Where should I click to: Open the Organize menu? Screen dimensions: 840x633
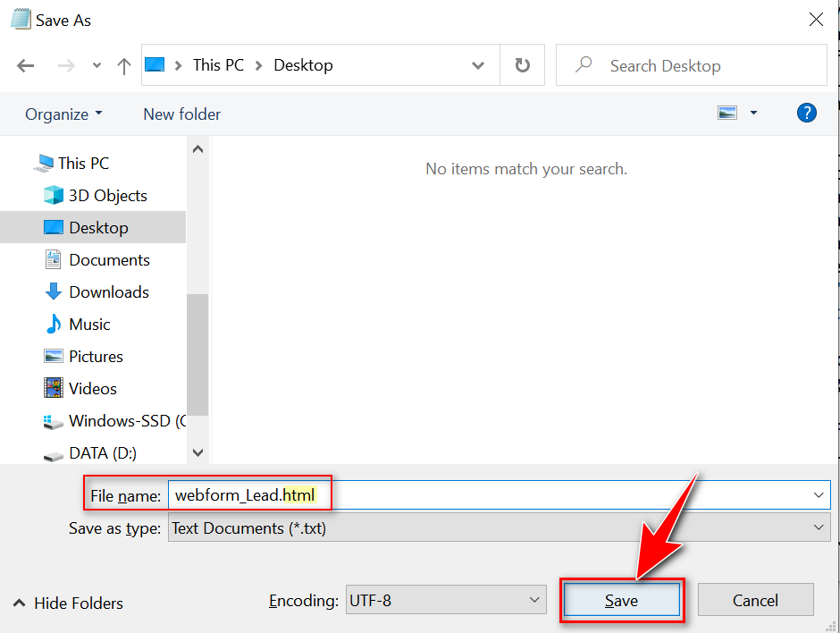pyautogui.click(x=63, y=114)
